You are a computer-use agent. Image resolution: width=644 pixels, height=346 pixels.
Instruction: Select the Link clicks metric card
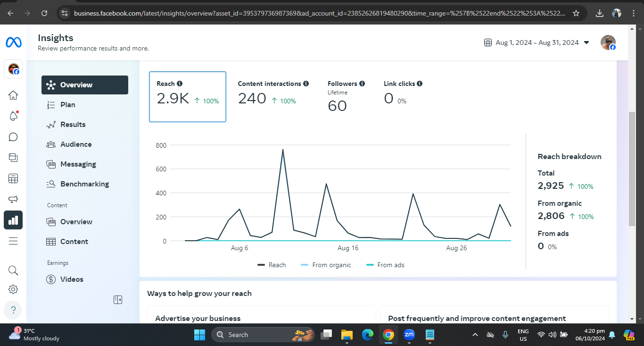click(x=403, y=97)
